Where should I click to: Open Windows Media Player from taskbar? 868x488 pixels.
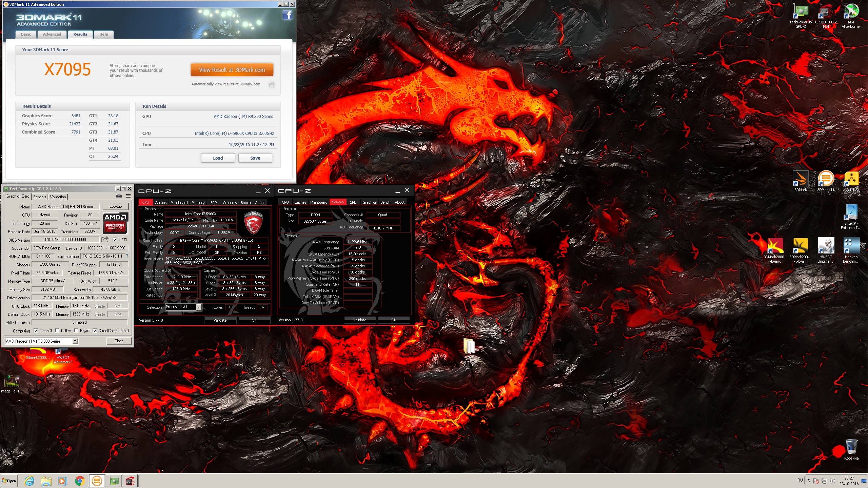63,481
